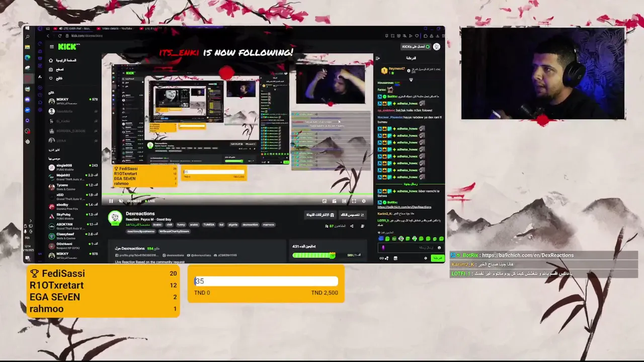Reload the kick.com page

tap(60, 36)
